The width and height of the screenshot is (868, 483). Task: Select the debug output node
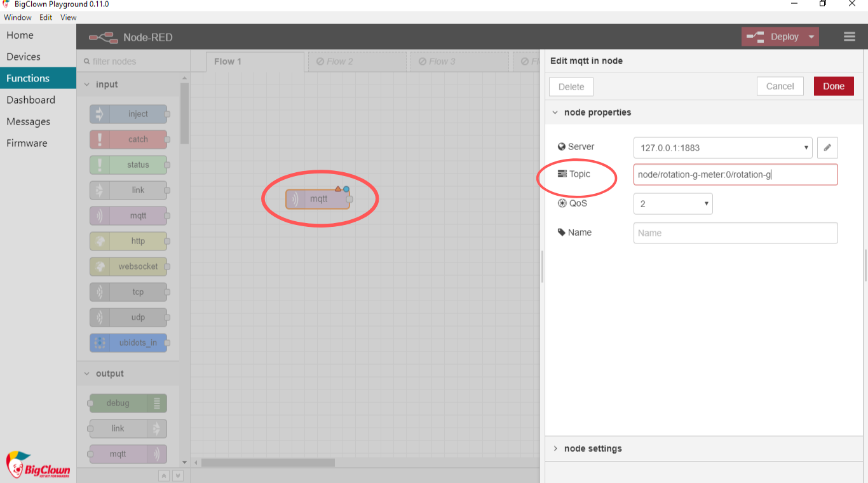pyautogui.click(x=128, y=403)
